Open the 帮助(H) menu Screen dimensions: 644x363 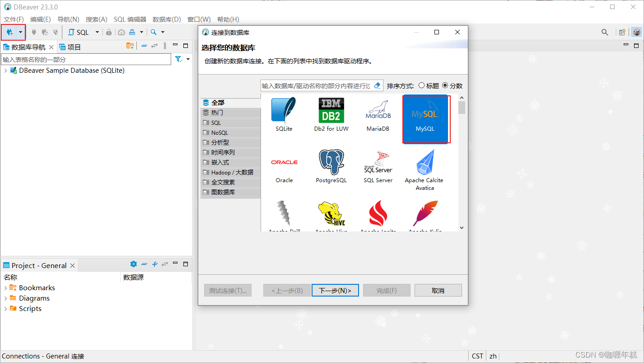(228, 19)
